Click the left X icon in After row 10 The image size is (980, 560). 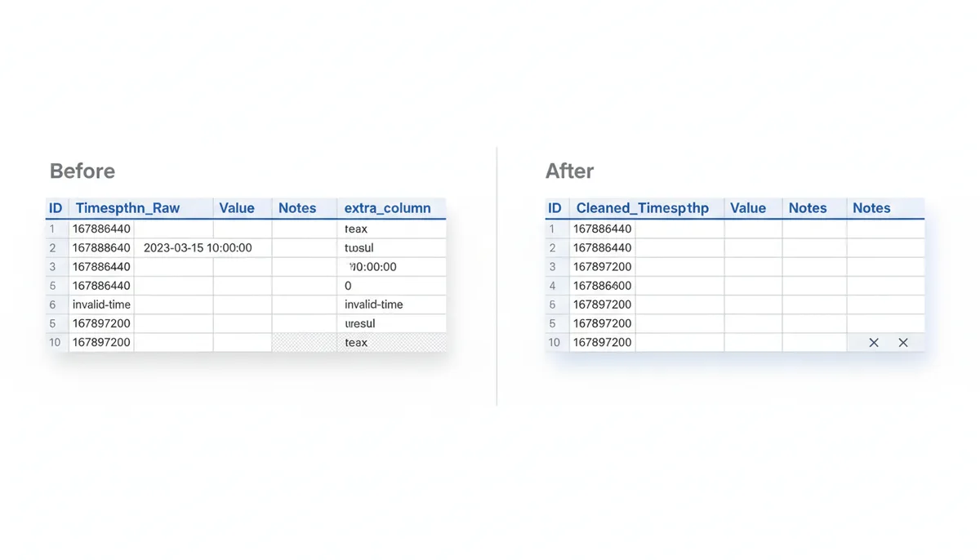pos(874,343)
